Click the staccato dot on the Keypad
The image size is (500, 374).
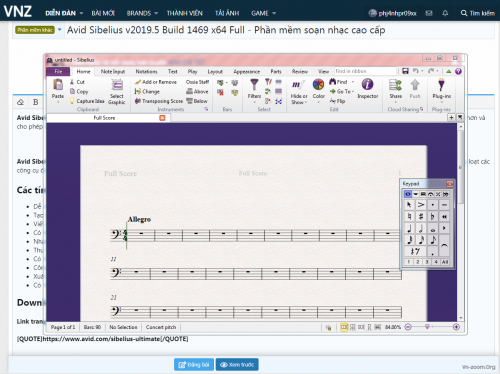(432, 205)
